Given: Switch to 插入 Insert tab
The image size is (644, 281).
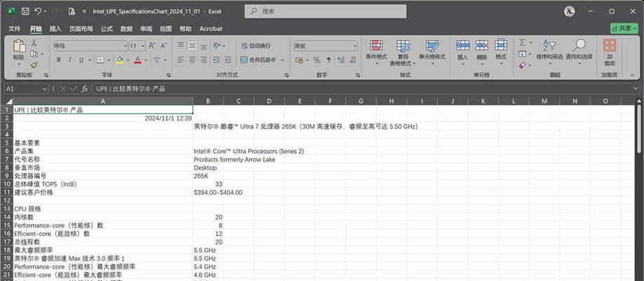Looking at the screenshot, I should pyautogui.click(x=55, y=29).
